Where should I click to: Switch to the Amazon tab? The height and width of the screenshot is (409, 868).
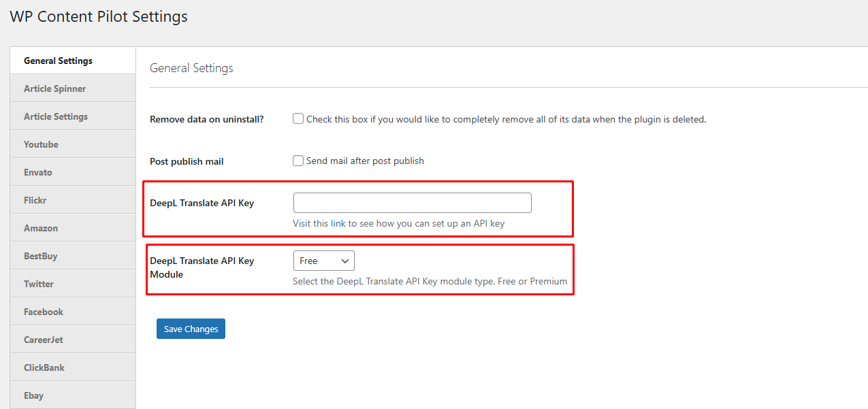(73, 228)
